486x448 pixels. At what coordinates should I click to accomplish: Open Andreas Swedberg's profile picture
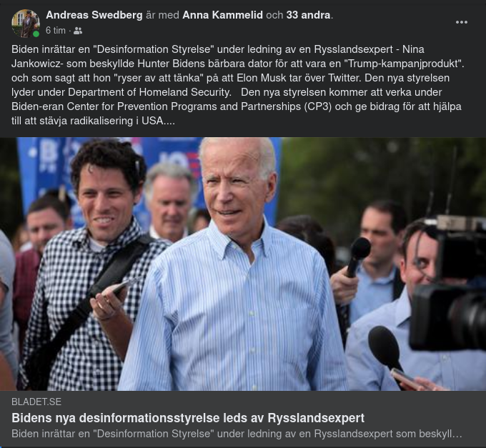pyautogui.click(x=26, y=24)
